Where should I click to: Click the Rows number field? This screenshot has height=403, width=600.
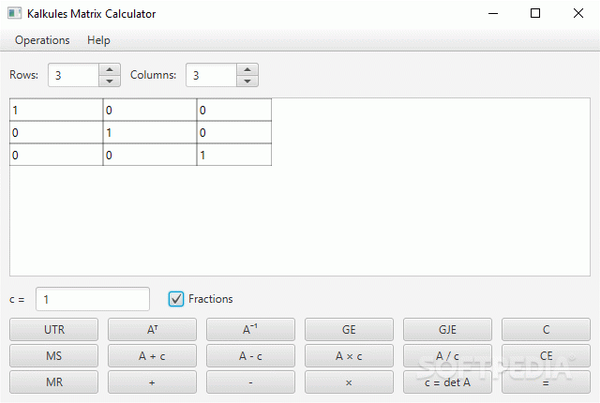click(x=73, y=75)
